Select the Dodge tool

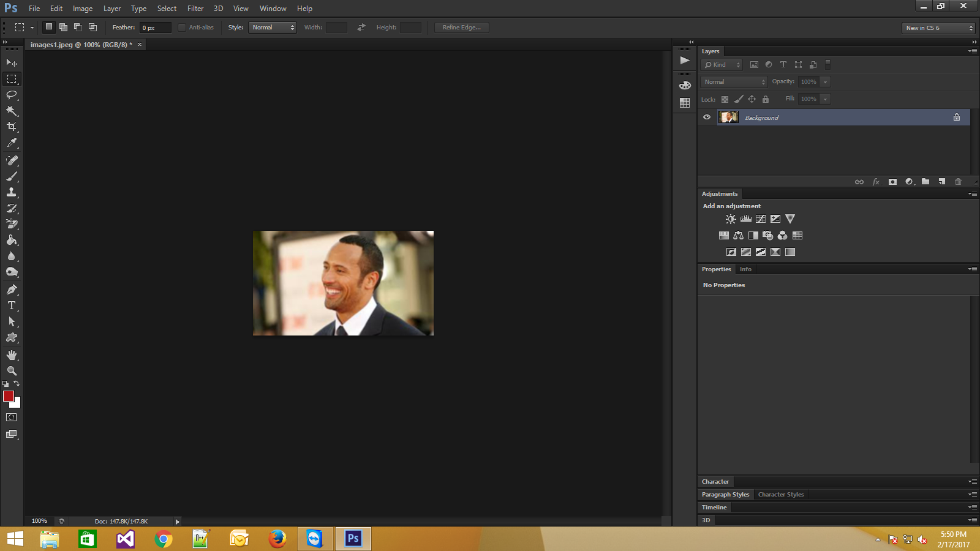point(12,272)
